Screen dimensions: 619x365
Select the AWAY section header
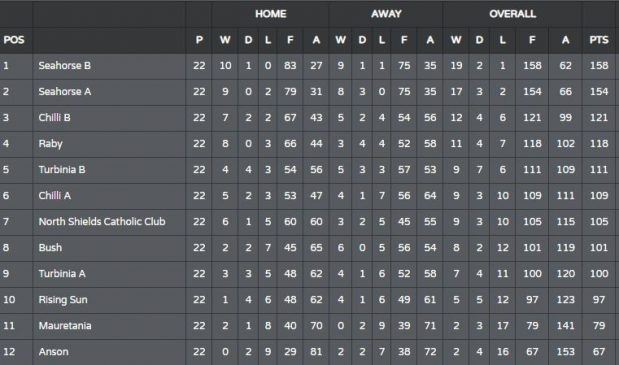point(386,14)
